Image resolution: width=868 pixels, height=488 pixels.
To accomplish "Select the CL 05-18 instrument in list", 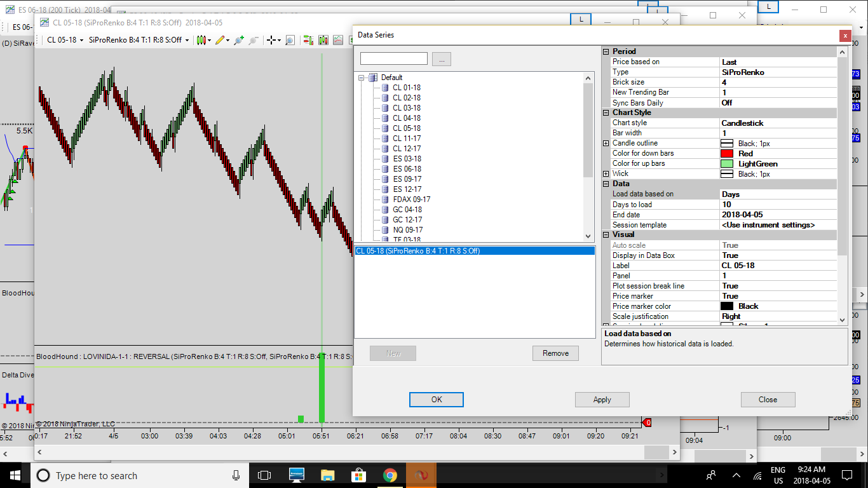I will point(406,128).
